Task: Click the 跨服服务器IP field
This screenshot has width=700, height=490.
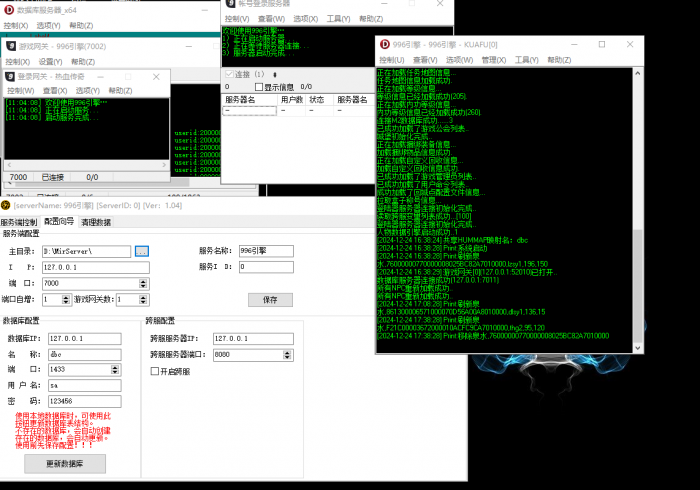Action: click(253, 339)
